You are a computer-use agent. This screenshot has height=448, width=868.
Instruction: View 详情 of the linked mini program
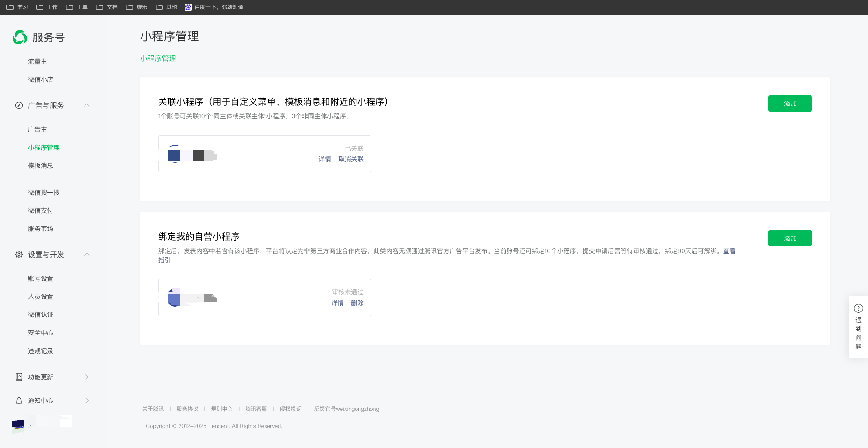coord(325,159)
